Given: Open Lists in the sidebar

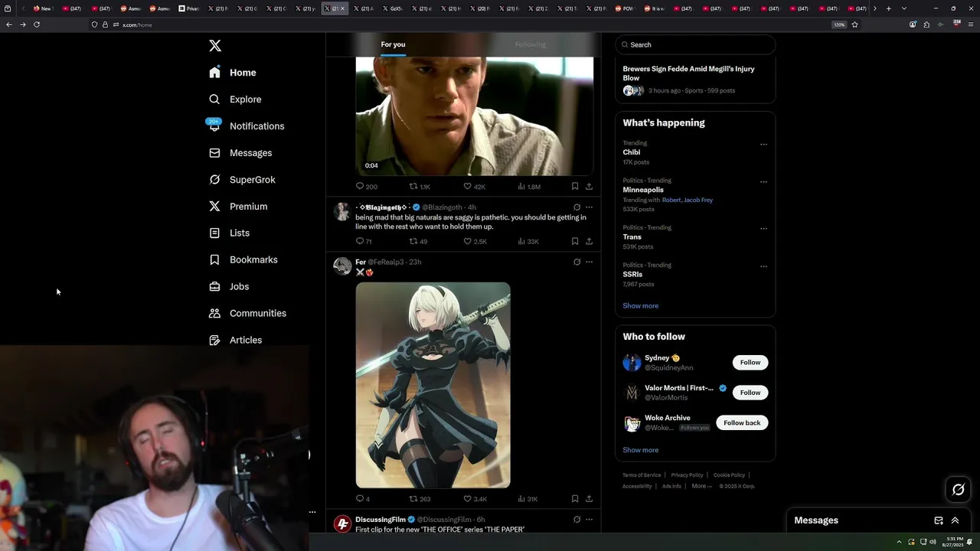Looking at the screenshot, I should point(229,233).
